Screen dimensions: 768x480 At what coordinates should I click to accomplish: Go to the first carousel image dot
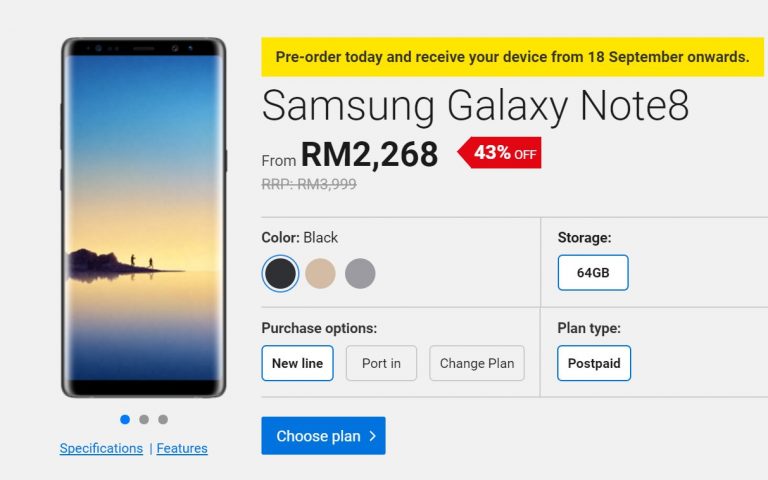click(x=125, y=419)
